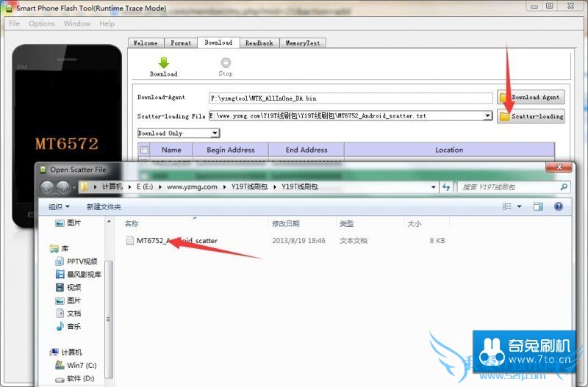
Task: Select the 库 libraries node
Action: 60,248
